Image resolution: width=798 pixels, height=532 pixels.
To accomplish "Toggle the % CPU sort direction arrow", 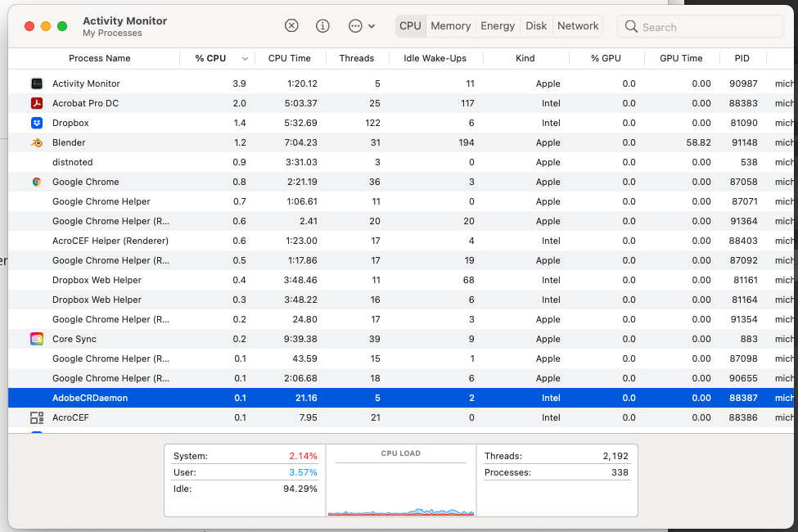I will (245, 59).
